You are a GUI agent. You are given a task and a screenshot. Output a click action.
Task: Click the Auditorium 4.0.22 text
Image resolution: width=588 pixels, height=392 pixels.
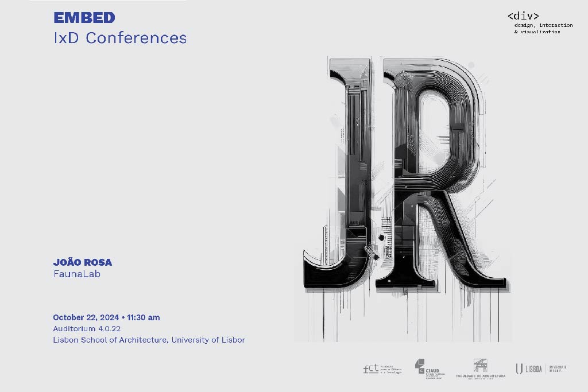(x=87, y=329)
